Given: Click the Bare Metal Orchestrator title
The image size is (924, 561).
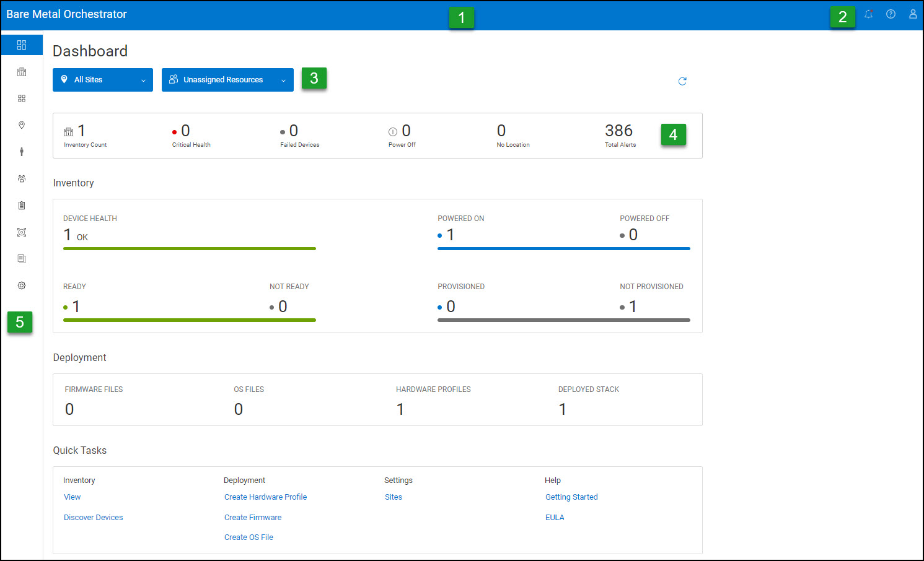Looking at the screenshot, I should pos(66,14).
